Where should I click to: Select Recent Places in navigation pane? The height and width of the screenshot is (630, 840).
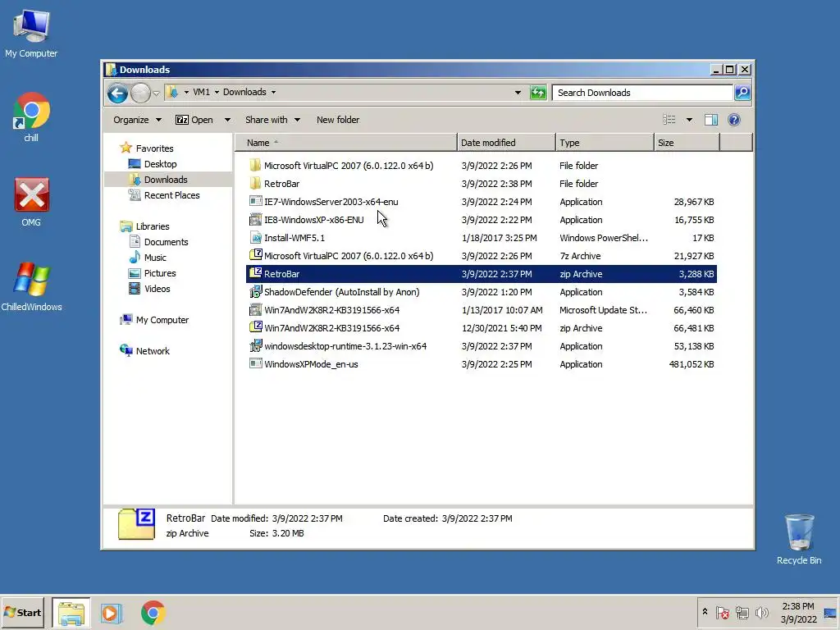tap(171, 195)
